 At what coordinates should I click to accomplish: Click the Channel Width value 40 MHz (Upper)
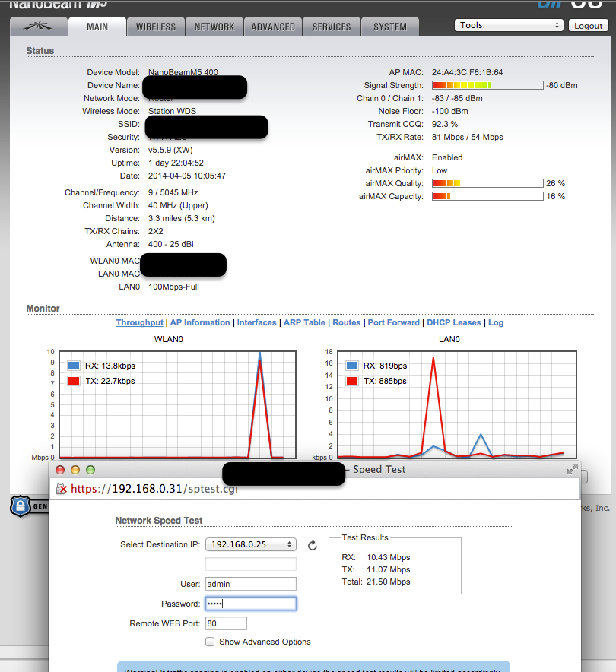click(178, 205)
